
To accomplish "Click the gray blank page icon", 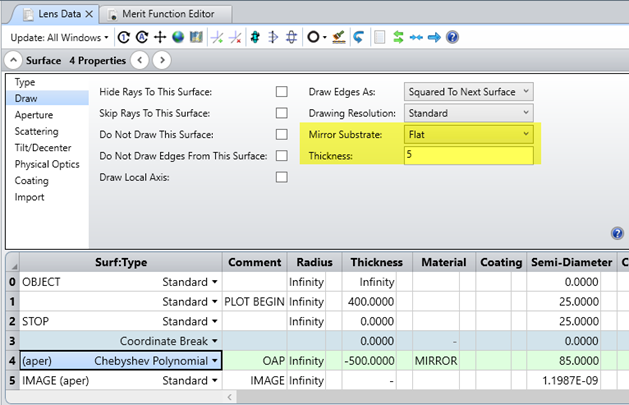I will (x=379, y=37).
